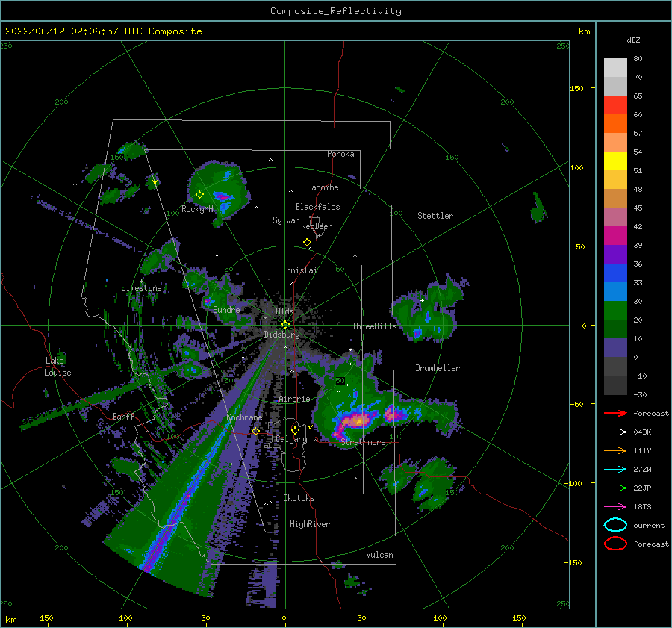Click the Airdrie city label
Viewport: 672px width, 628px height.
click(294, 399)
